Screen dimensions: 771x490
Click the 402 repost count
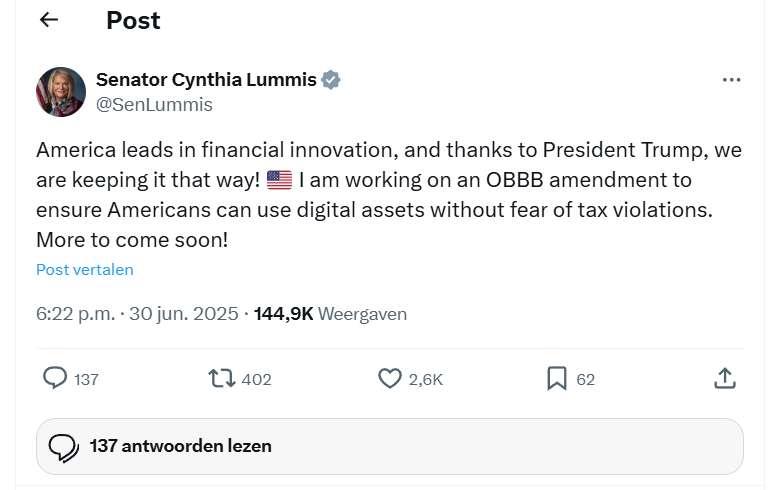[257, 379]
